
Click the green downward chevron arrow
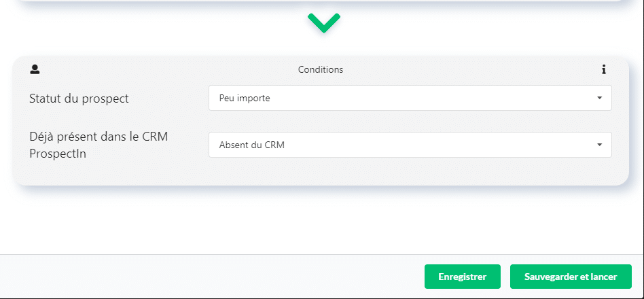324,23
